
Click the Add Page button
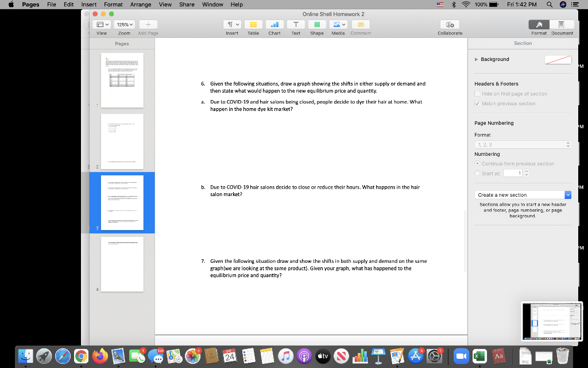(148, 25)
